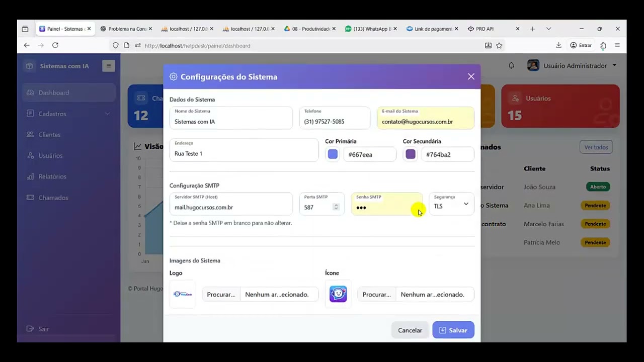Expand the Cadastros submenu chevron
Image resolution: width=644 pixels, height=362 pixels.
coord(107,114)
